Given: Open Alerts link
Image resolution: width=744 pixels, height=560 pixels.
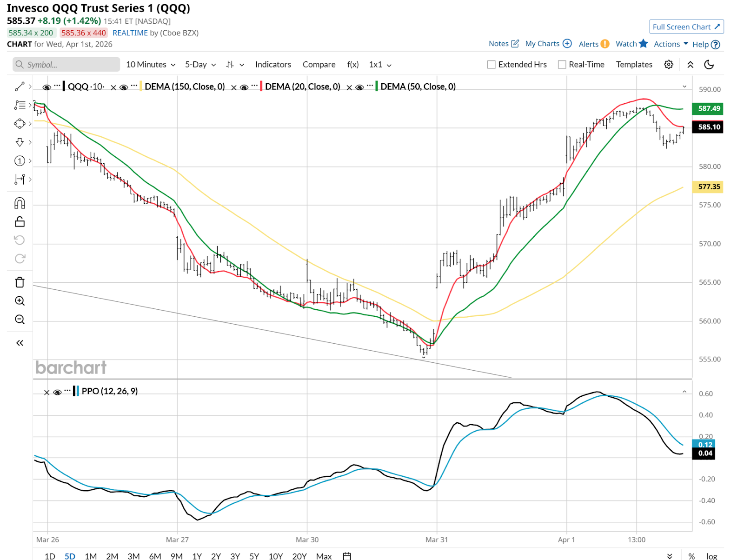Looking at the screenshot, I should point(594,44).
